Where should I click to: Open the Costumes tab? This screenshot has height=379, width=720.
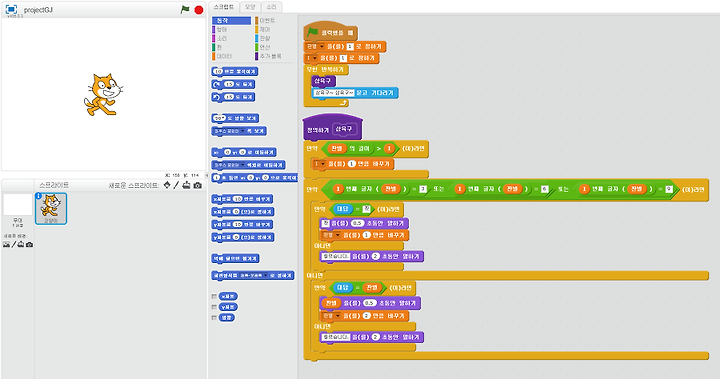(250, 7)
